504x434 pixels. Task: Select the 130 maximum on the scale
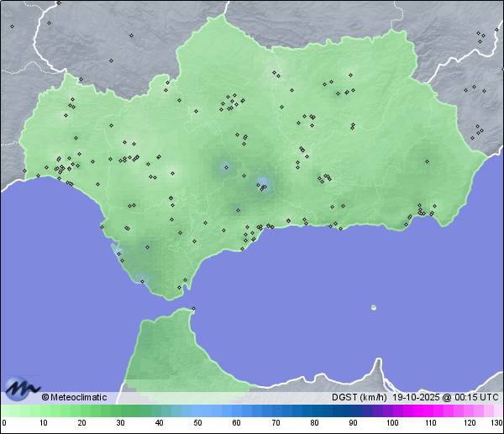click(x=496, y=423)
